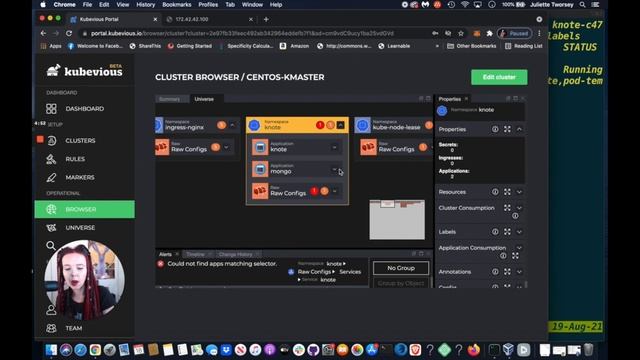
Task: Click the Annotations section info icon
Action: pos(495,271)
